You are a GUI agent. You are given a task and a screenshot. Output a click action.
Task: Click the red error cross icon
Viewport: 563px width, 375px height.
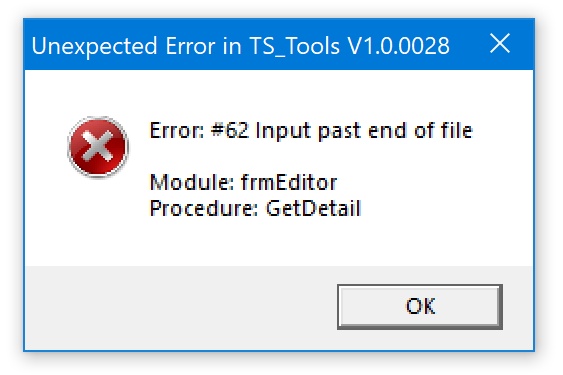coord(98,147)
